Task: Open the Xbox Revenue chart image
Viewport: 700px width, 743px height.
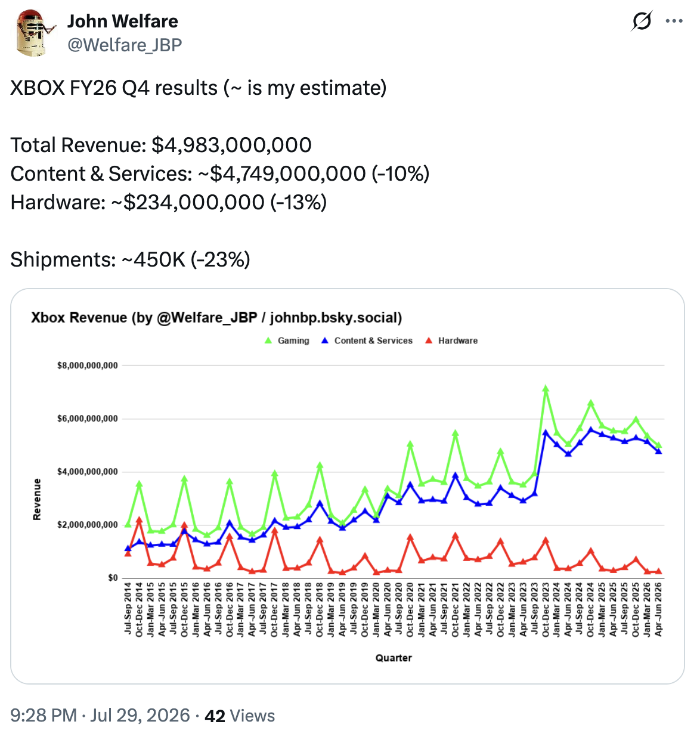Action: 348,486
